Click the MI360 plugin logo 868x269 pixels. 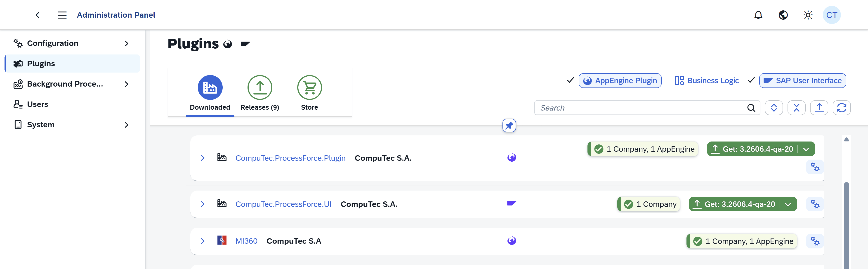coord(222,240)
